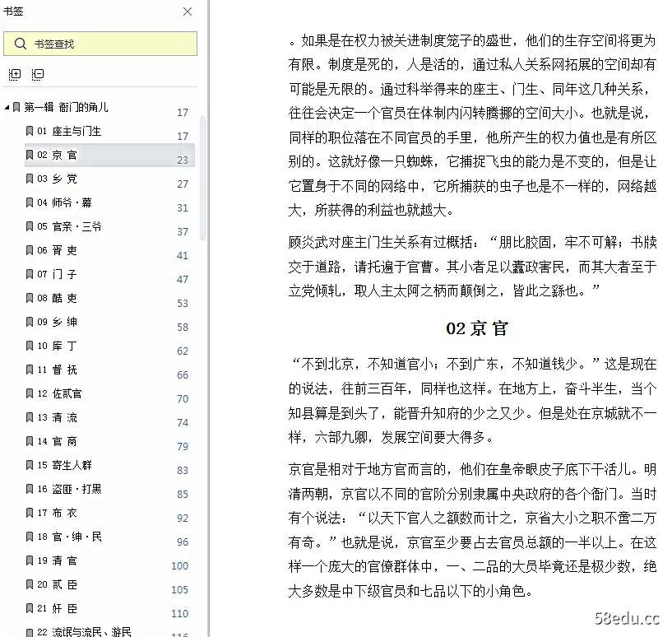The height and width of the screenshot is (637, 672).
Task: Select bookmark 12 佐贰官
Action: 59,393
